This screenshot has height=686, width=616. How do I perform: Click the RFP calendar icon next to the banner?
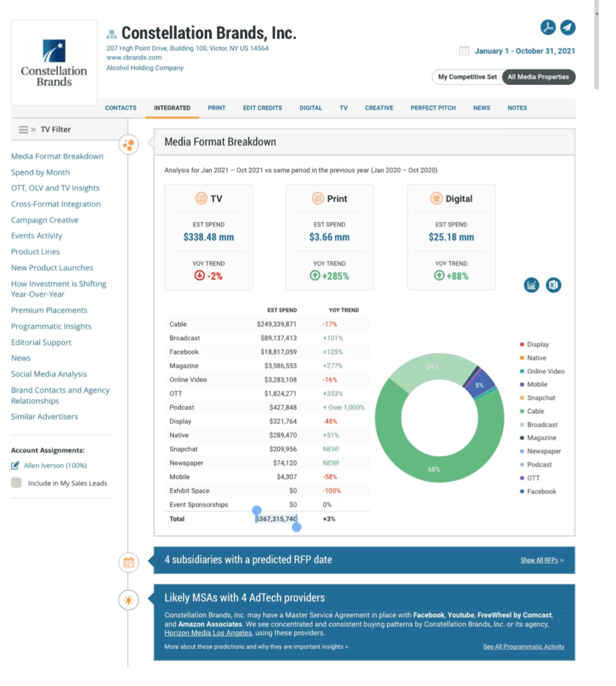point(128,563)
